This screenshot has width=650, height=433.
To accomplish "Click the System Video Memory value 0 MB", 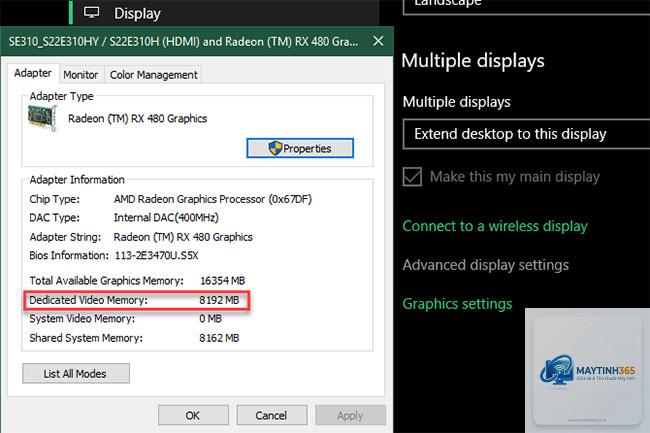I will [x=210, y=319].
